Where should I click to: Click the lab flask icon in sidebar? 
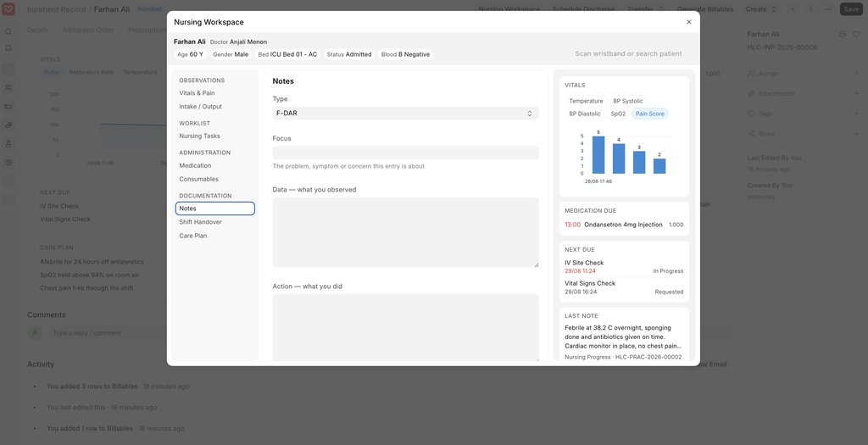8,144
